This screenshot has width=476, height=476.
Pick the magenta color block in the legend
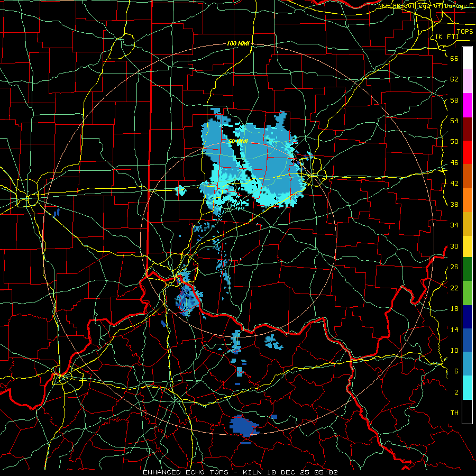coord(467,105)
